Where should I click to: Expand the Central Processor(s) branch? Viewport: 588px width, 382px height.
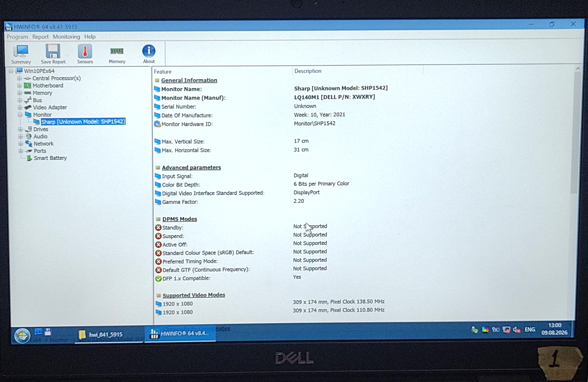19,78
